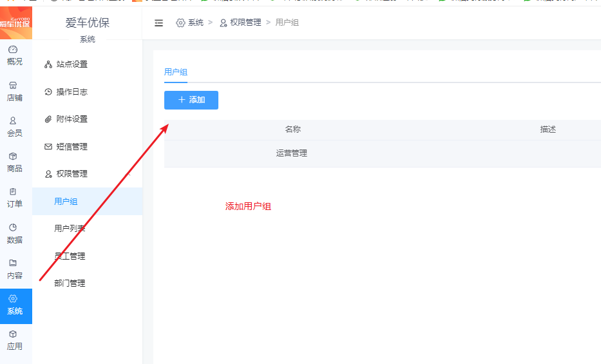Viewport: 601px width, 364px height.
Task: Click 系统 in the breadcrumb
Action: click(195, 23)
